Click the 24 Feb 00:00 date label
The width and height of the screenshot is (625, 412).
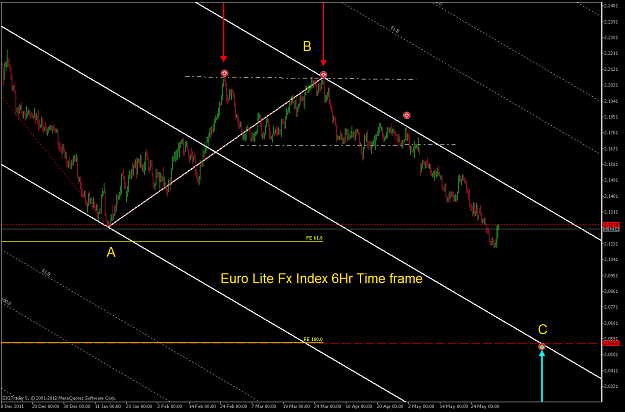click(233, 406)
